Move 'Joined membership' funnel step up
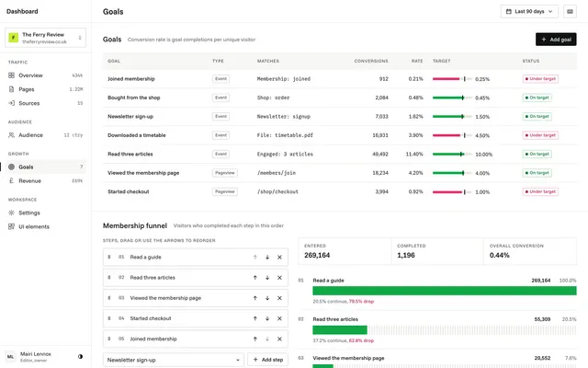This screenshot has height=368, width=588. pyautogui.click(x=255, y=339)
